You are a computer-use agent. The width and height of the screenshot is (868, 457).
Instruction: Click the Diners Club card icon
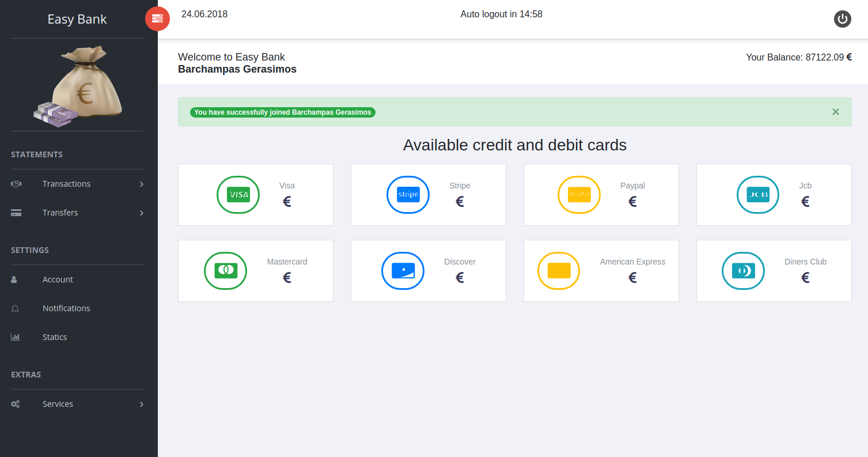[743, 271]
